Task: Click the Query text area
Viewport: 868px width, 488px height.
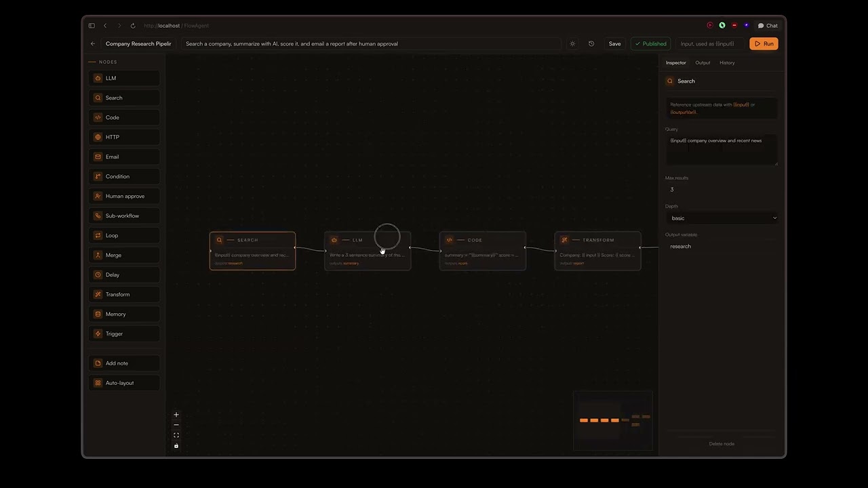Action: (722, 149)
